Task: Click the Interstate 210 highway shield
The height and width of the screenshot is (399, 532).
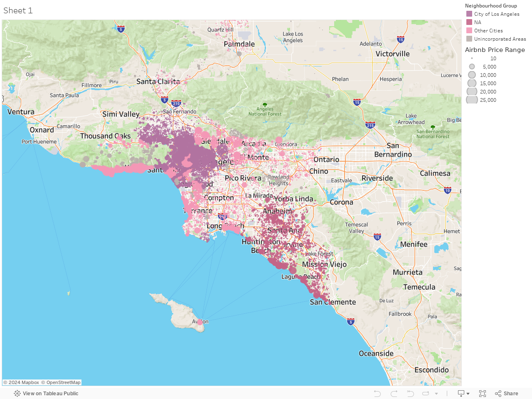Action: click(176, 103)
